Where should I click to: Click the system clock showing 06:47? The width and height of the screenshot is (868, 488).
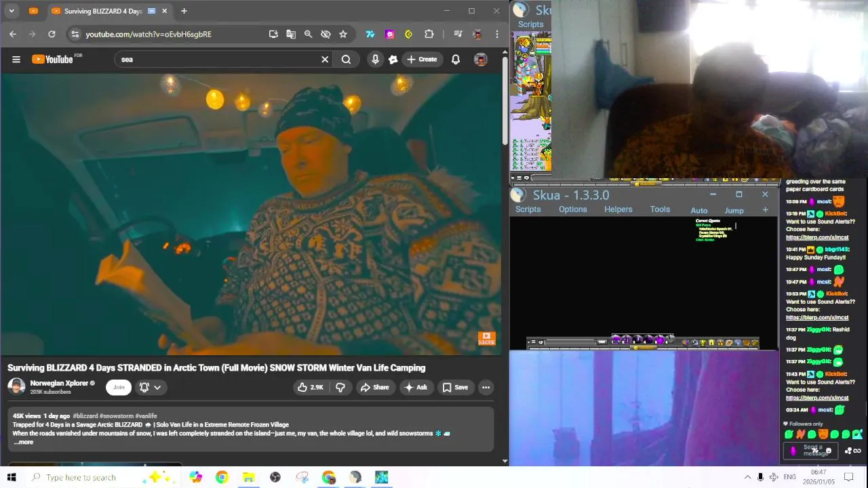818,477
